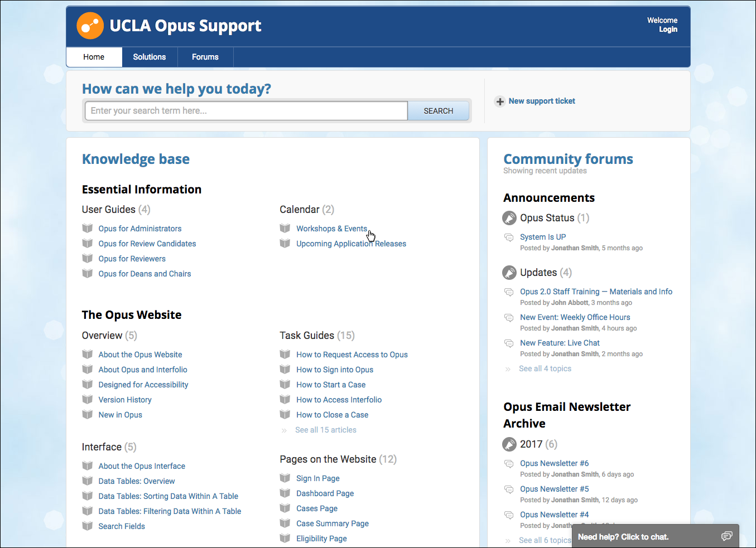Click the book icon next to Sign In Page
The width and height of the screenshot is (756, 548).
pyautogui.click(x=285, y=478)
